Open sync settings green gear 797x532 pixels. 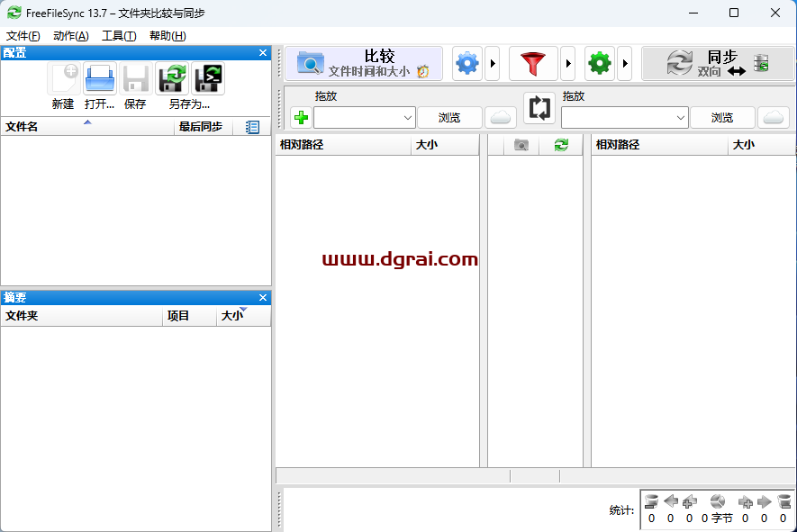coord(600,64)
